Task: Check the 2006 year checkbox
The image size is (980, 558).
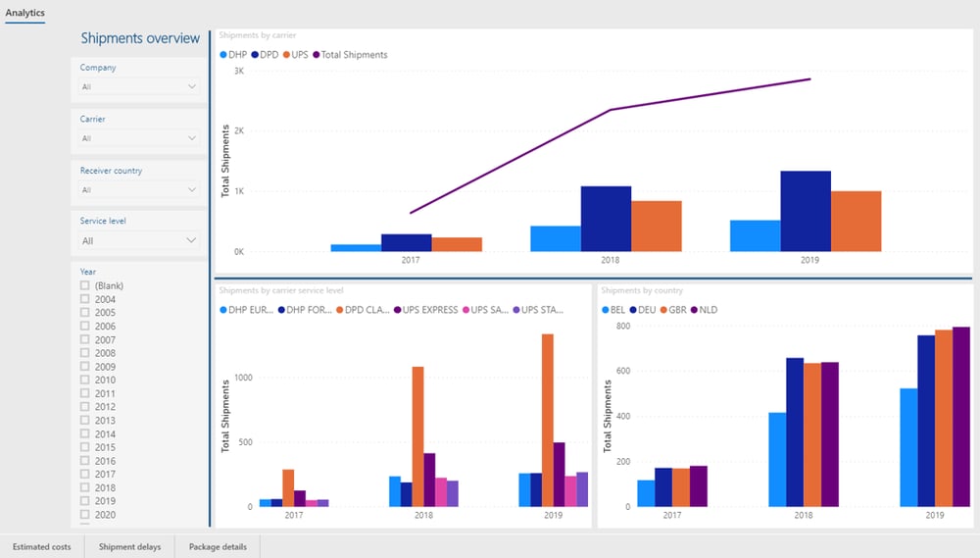Action: pos(85,326)
